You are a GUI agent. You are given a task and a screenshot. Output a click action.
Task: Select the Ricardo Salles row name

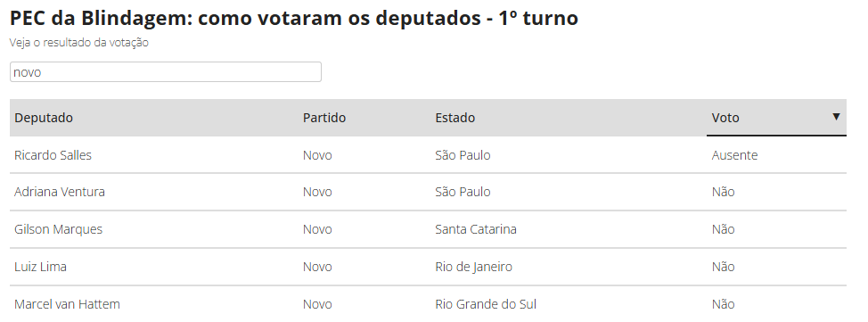tap(53, 155)
